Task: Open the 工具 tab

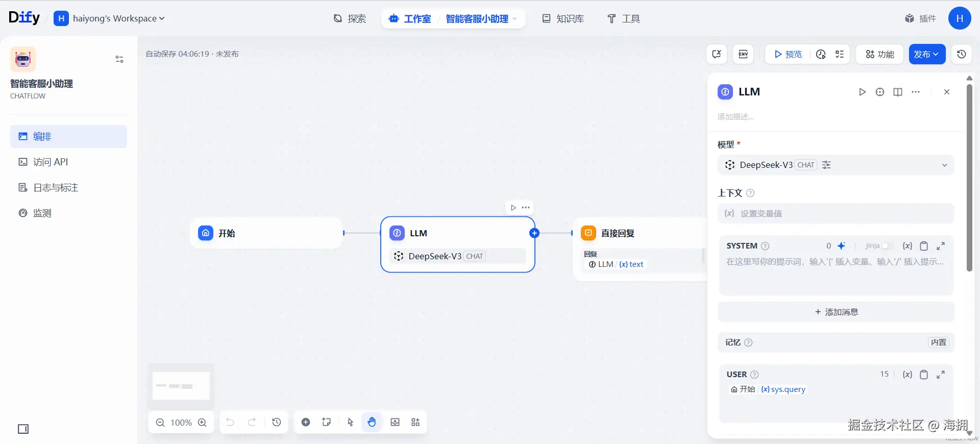Action: coord(623,19)
